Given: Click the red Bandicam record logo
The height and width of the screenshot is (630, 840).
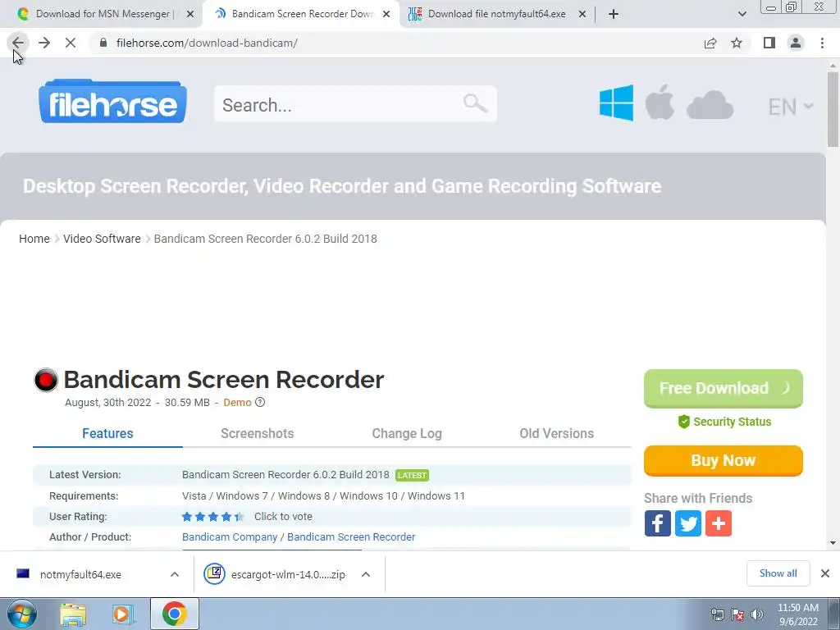Looking at the screenshot, I should (46, 380).
